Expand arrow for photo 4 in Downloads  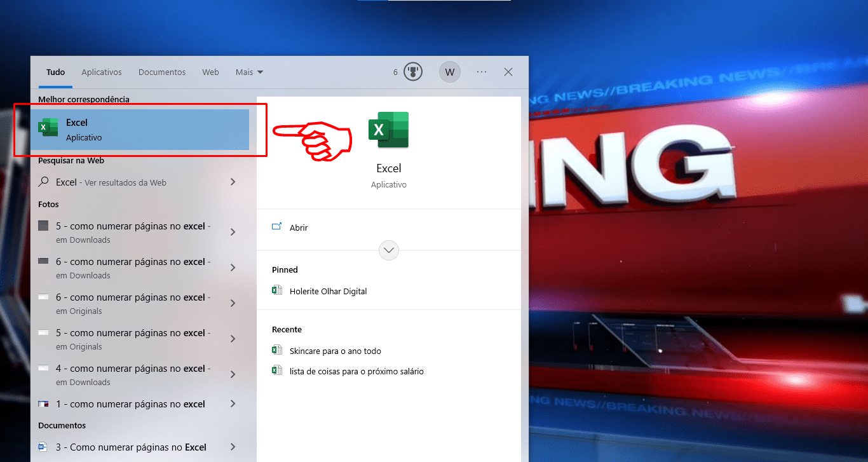(x=233, y=374)
